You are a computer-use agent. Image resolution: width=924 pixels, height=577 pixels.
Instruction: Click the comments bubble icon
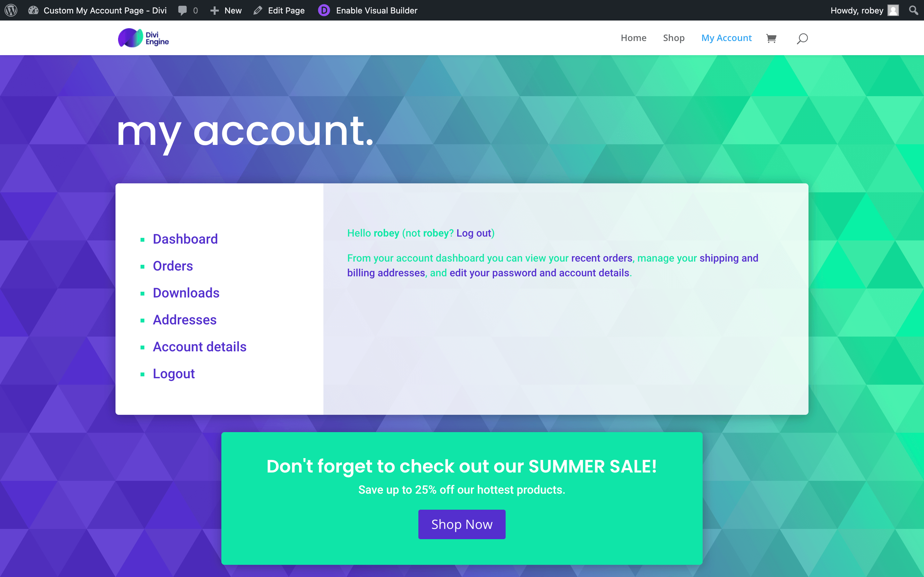click(x=184, y=10)
